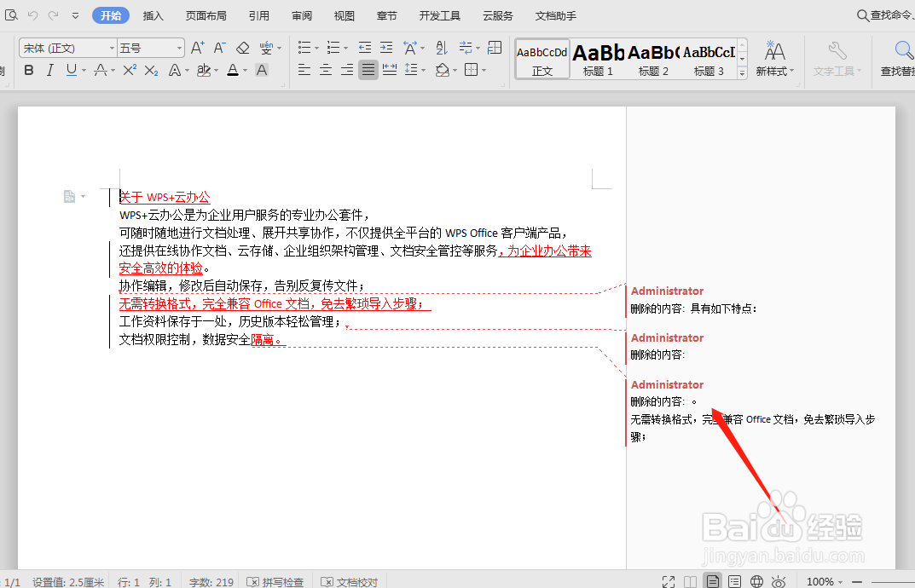Click the text highlight color button
The height and width of the screenshot is (588, 915).
coord(203,71)
